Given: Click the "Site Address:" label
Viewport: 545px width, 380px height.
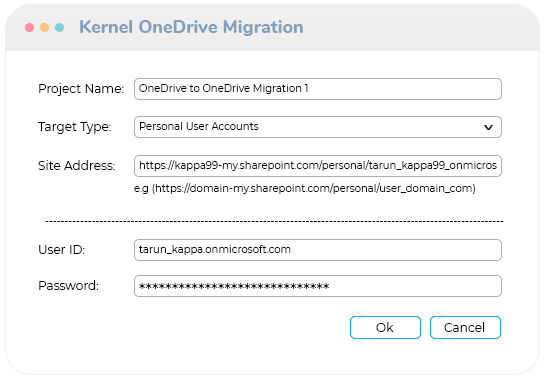Looking at the screenshot, I should tap(76, 166).
